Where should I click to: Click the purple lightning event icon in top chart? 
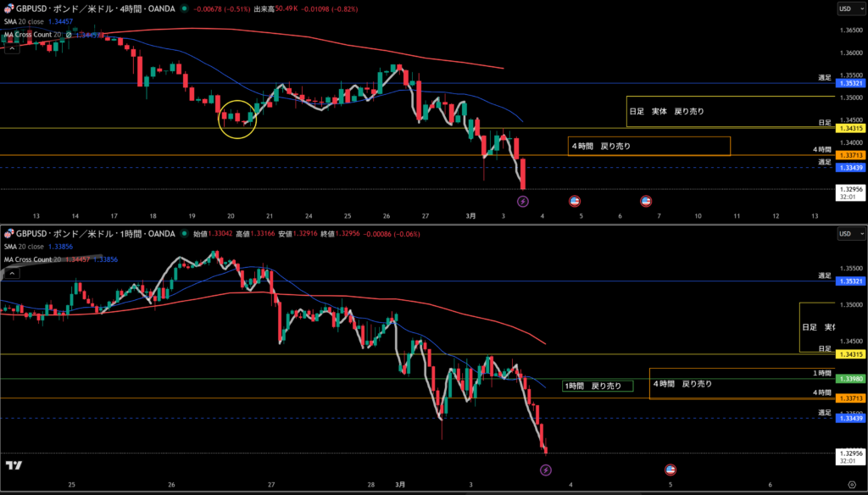tap(523, 201)
